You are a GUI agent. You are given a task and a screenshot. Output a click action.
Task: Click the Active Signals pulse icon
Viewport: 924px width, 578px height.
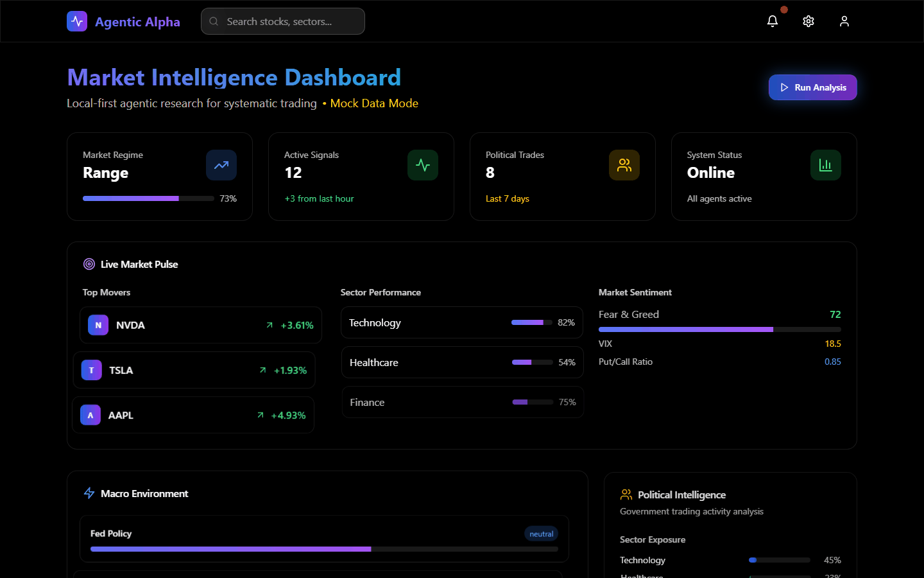[x=423, y=165]
